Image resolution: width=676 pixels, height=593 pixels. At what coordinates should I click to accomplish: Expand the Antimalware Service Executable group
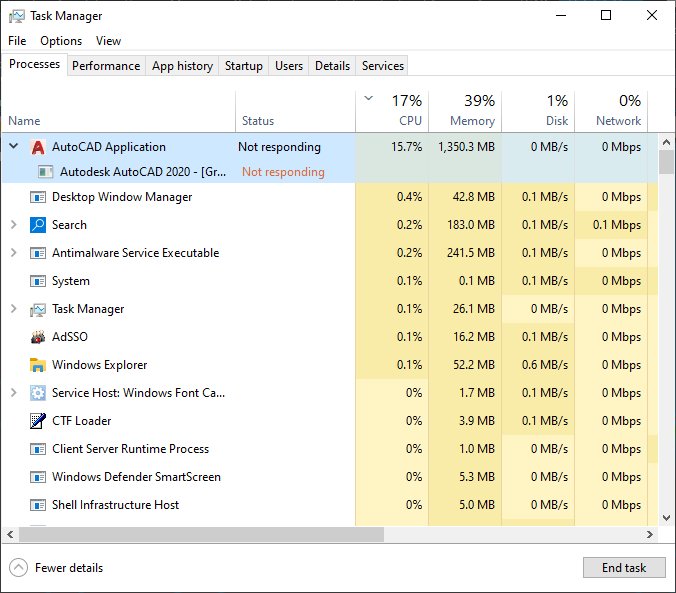[x=14, y=253]
